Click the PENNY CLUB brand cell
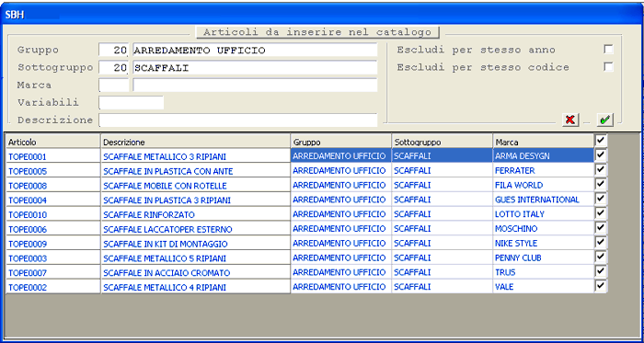 click(x=543, y=257)
